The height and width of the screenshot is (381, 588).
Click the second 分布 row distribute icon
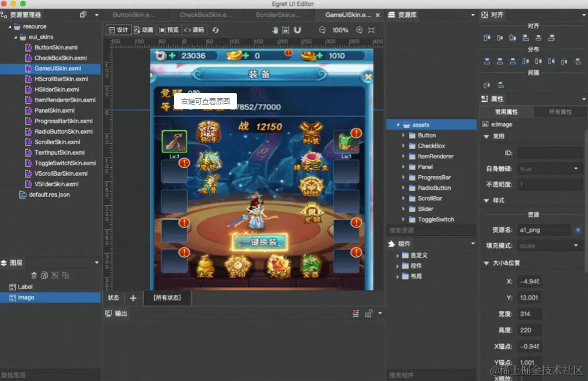(x=500, y=61)
